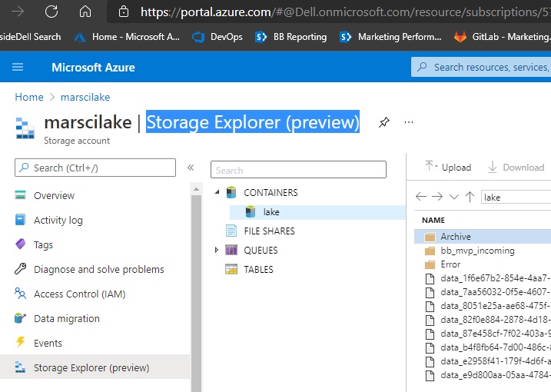Viewport: 551px width, 392px height.
Task: Click the purple Tags icon
Action: [x=21, y=244]
